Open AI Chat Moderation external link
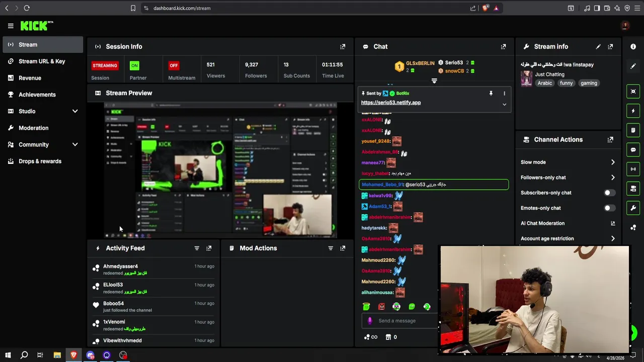Image resolution: width=644 pixels, height=362 pixels. (x=613, y=223)
